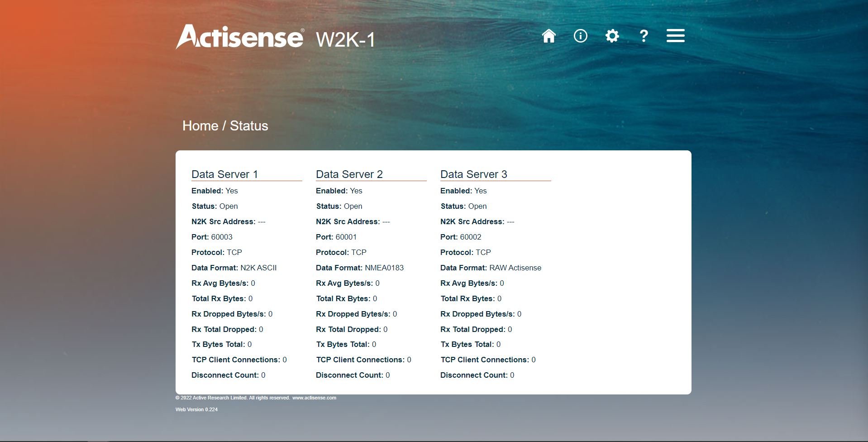The image size is (868, 442).
Task: Click Data Server 2 Disconnect Count row
Action: click(353, 375)
